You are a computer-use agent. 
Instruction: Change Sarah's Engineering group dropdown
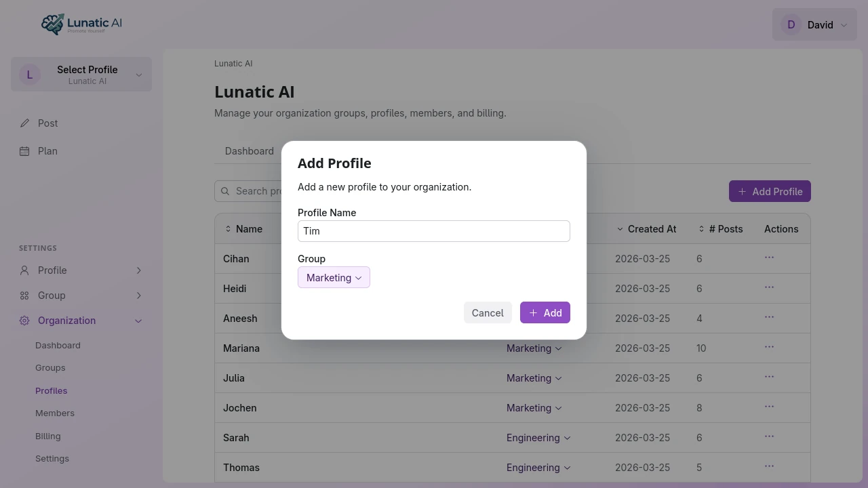(x=538, y=437)
